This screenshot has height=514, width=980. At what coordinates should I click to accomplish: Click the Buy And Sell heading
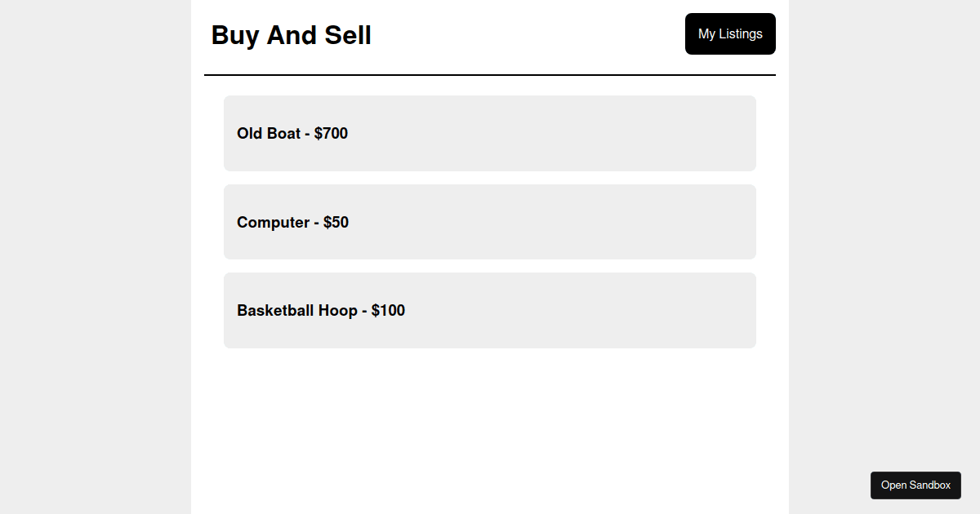[x=291, y=36]
